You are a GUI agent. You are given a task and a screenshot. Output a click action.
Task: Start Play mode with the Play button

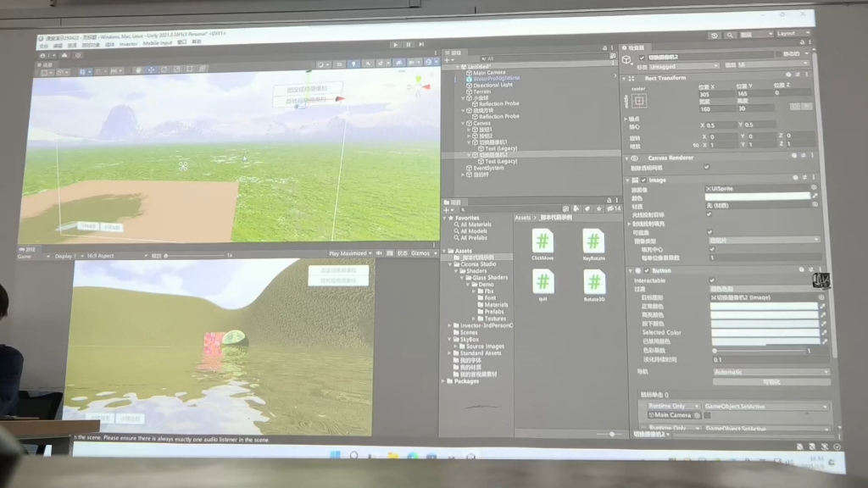pos(395,45)
